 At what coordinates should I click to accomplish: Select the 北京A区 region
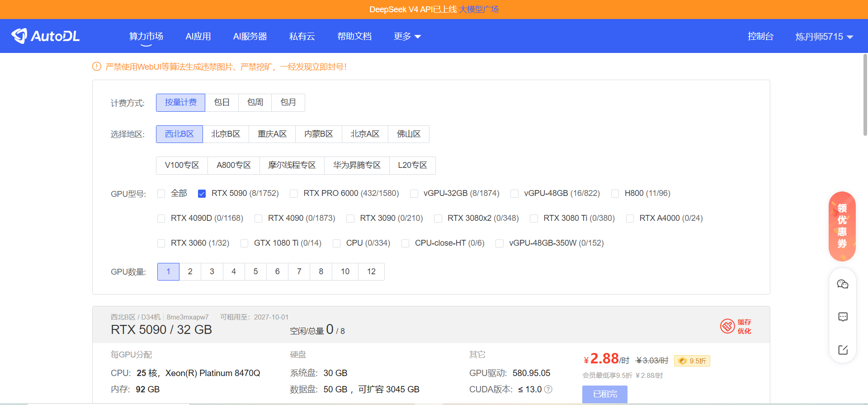[x=365, y=134]
